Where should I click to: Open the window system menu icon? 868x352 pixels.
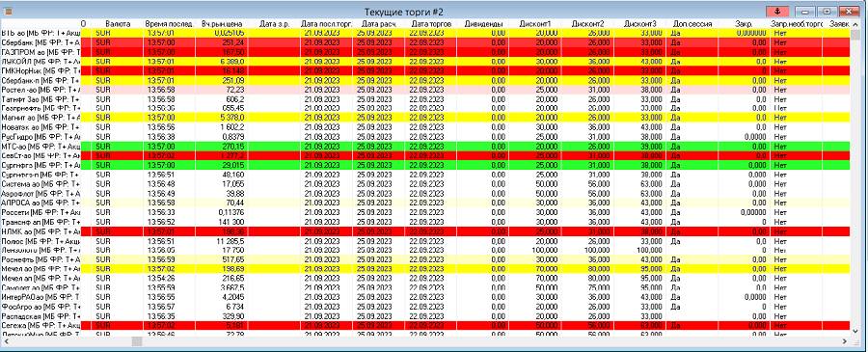coord(9,12)
